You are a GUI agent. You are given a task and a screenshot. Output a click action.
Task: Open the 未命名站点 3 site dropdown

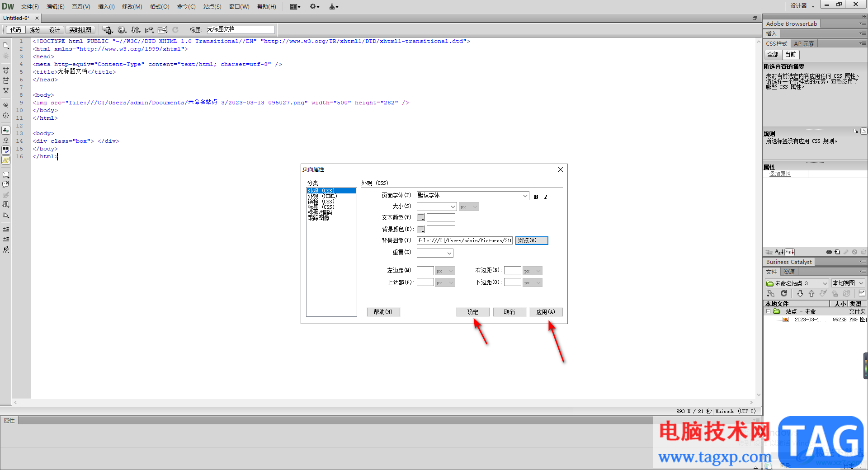pyautogui.click(x=797, y=283)
